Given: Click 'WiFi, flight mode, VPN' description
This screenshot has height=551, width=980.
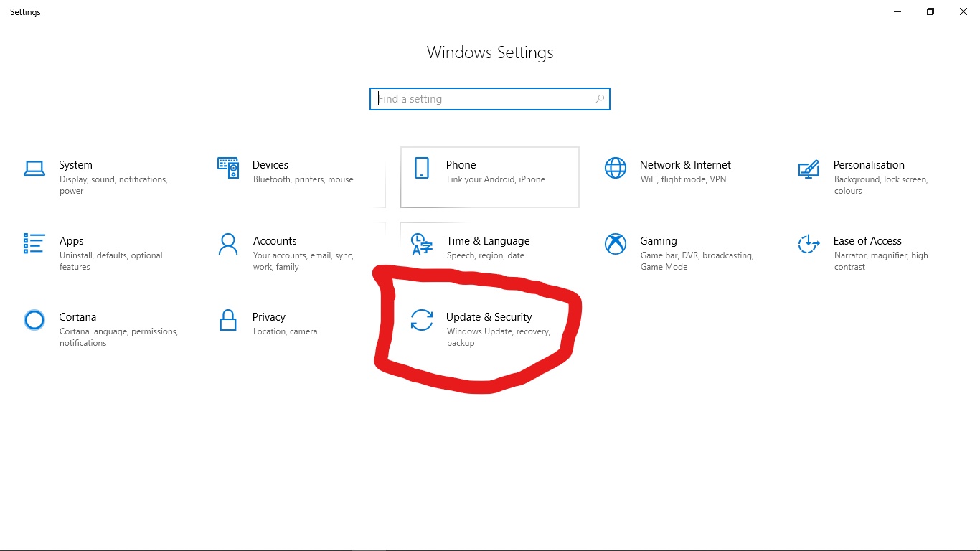Looking at the screenshot, I should click(683, 179).
